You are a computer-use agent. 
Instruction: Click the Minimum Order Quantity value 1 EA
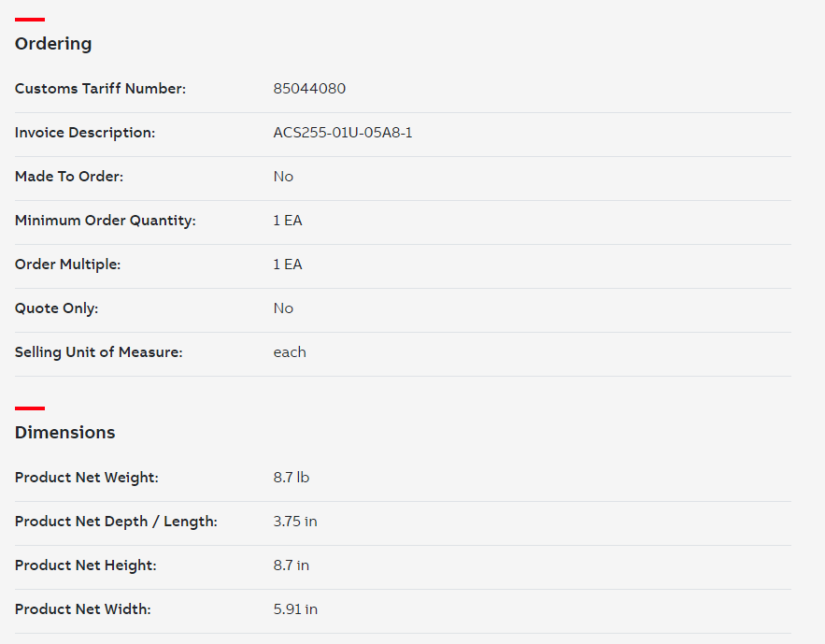[x=287, y=221]
